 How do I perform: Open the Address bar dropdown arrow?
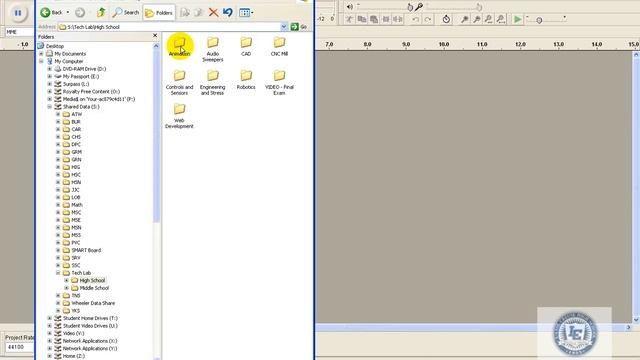(x=284, y=27)
